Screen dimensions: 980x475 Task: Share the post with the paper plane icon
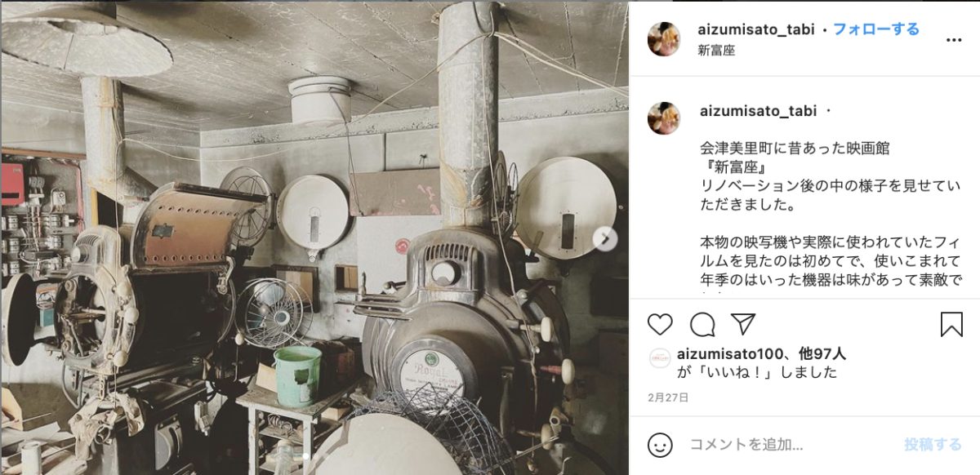[743, 324]
